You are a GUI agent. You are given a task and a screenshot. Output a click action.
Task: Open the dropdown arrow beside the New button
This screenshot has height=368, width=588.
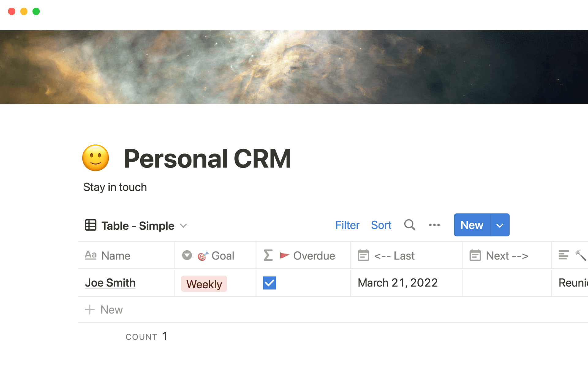[x=500, y=225]
